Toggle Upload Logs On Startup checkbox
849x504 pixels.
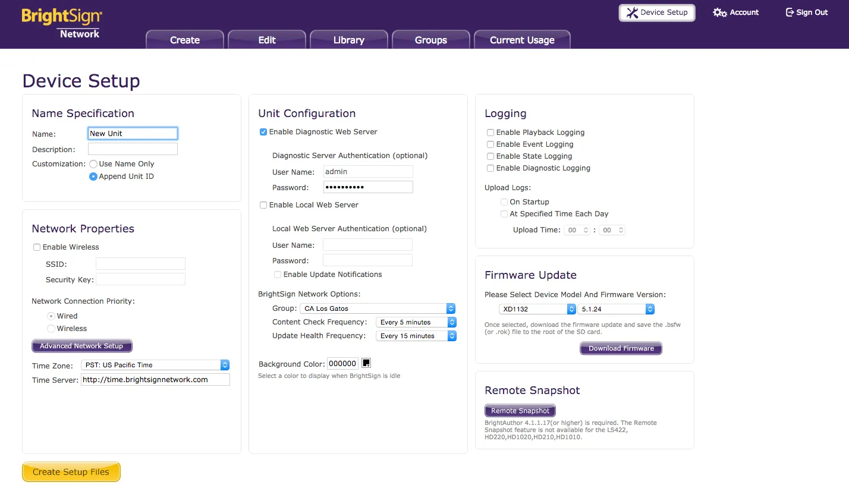pos(504,202)
